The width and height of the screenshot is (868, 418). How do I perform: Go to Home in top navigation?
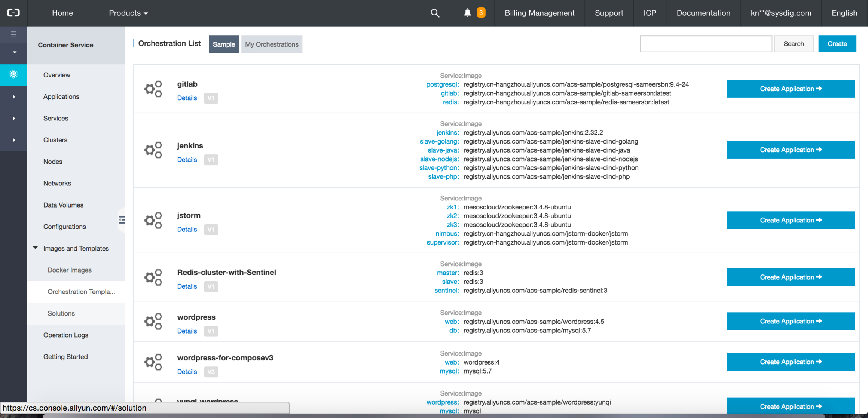62,13
